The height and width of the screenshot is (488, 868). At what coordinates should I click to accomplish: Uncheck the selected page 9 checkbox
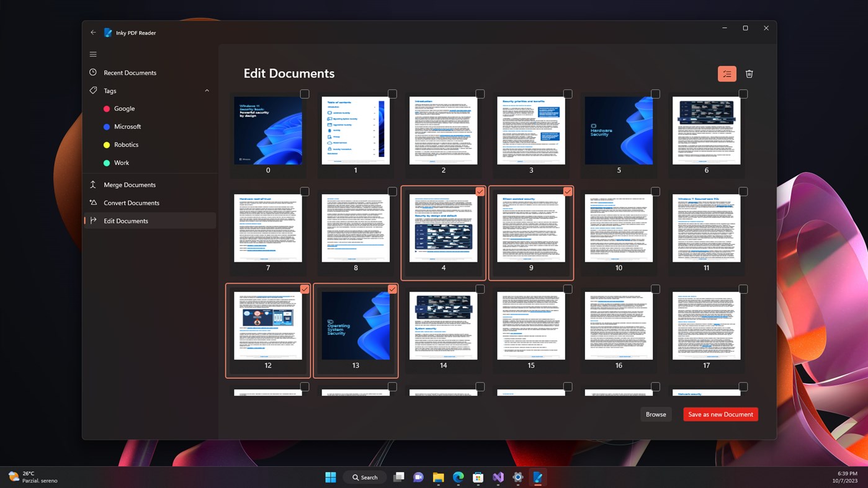(x=567, y=191)
